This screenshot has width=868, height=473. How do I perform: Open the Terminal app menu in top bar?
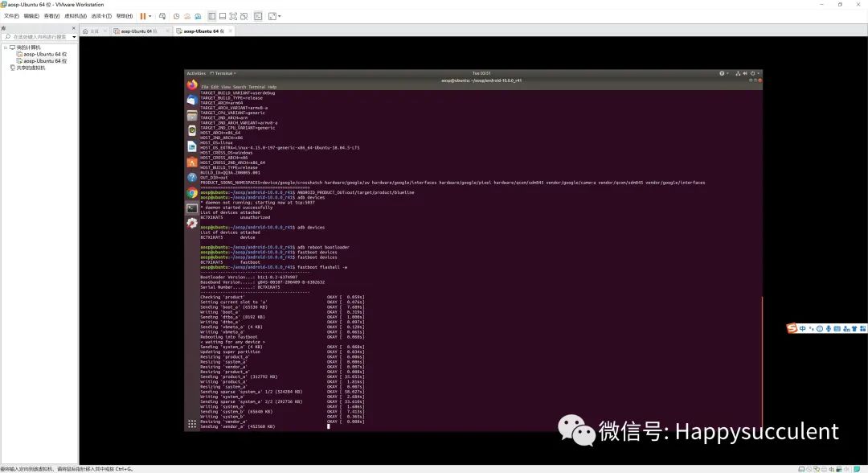point(223,73)
